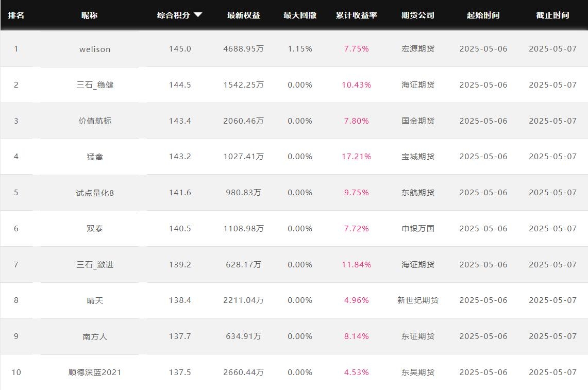
Task: Click futures company 申银万国
Action: pos(418,228)
